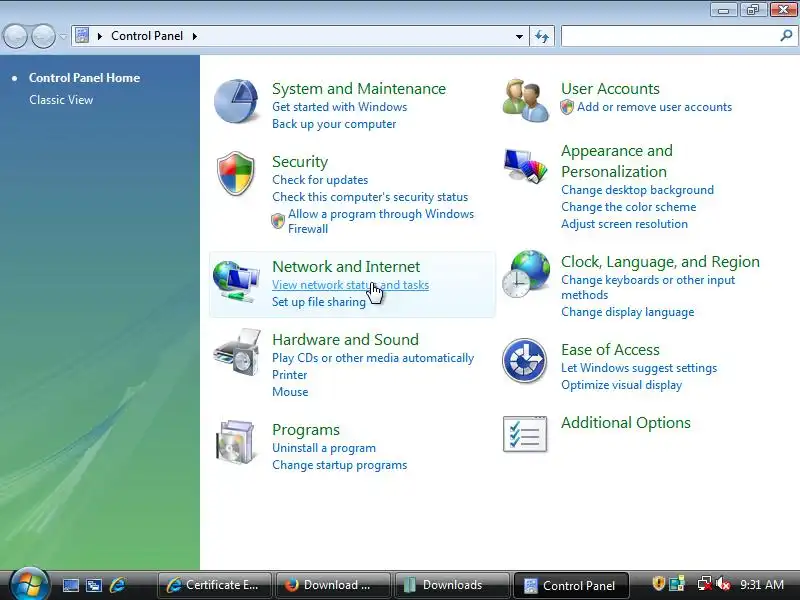Click the Programs CD box icon
Screen dimensions: 800x600
pyautogui.click(x=235, y=442)
